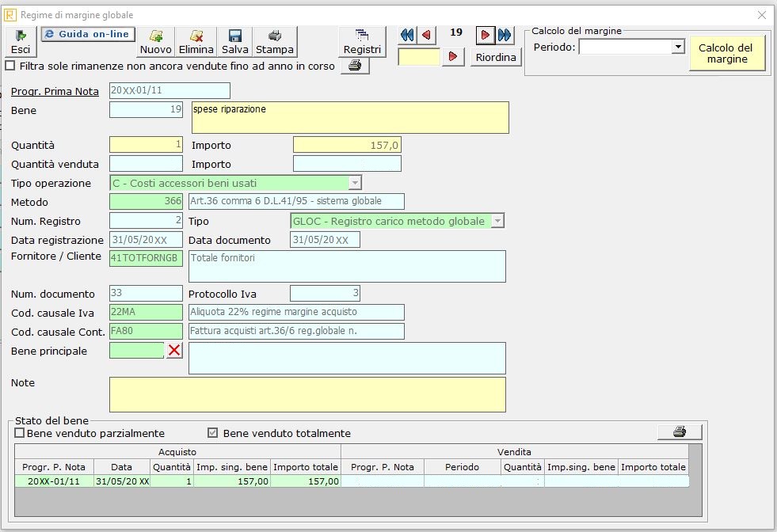Check Bene venduto parzialmente
The width and height of the screenshot is (777, 532).
(20, 433)
